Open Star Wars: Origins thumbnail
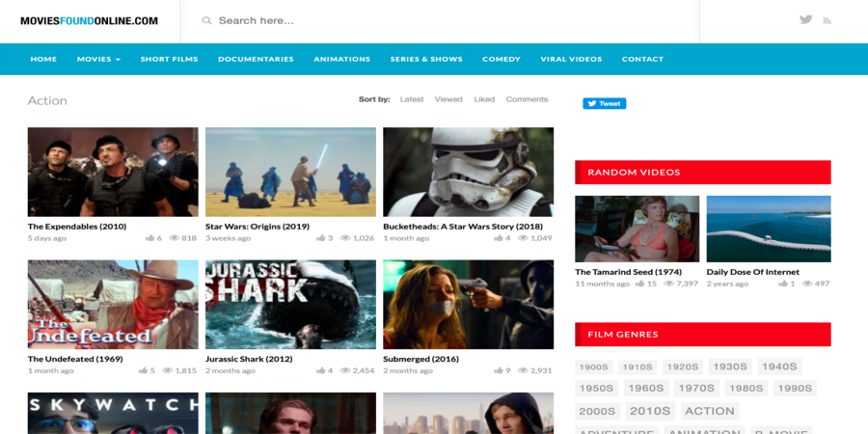Viewport: 868px width, 434px height. pyautogui.click(x=290, y=172)
